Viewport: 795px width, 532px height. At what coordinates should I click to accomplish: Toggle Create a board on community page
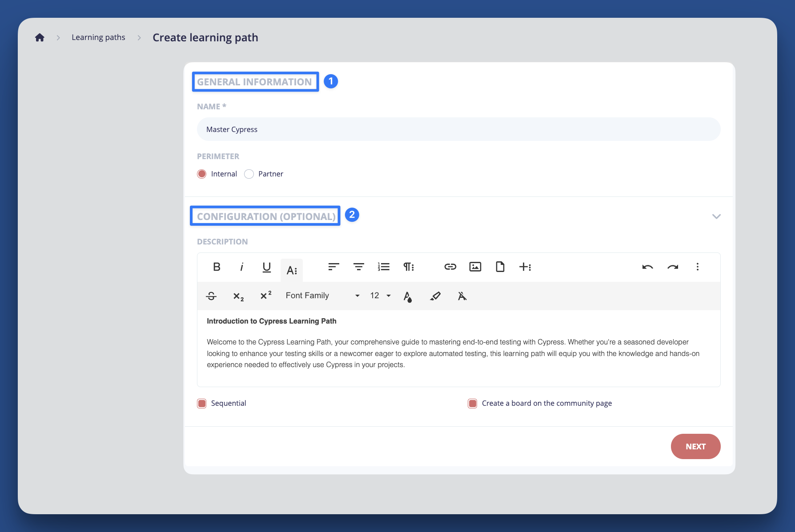pyautogui.click(x=472, y=404)
